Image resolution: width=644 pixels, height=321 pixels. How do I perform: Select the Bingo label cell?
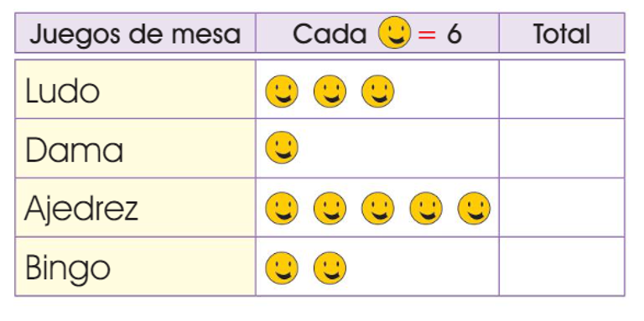tap(136, 267)
